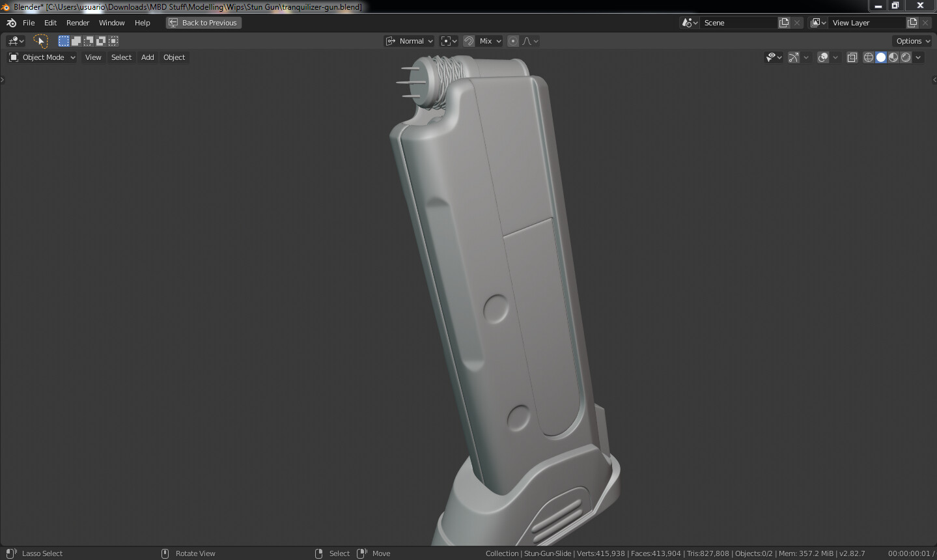Image resolution: width=937 pixels, height=560 pixels.
Task: Open the Options dropdown
Action: pyautogui.click(x=912, y=41)
